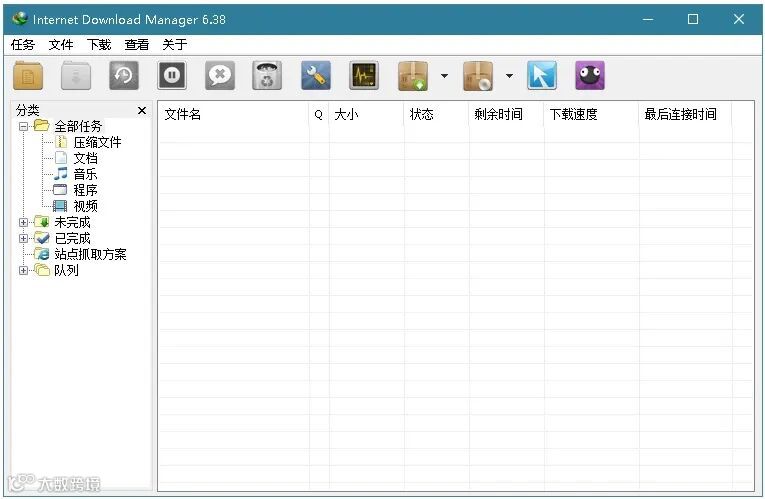Close the Internet Download Manager window
This screenshot has width=765, height=499.
point(739,19)
